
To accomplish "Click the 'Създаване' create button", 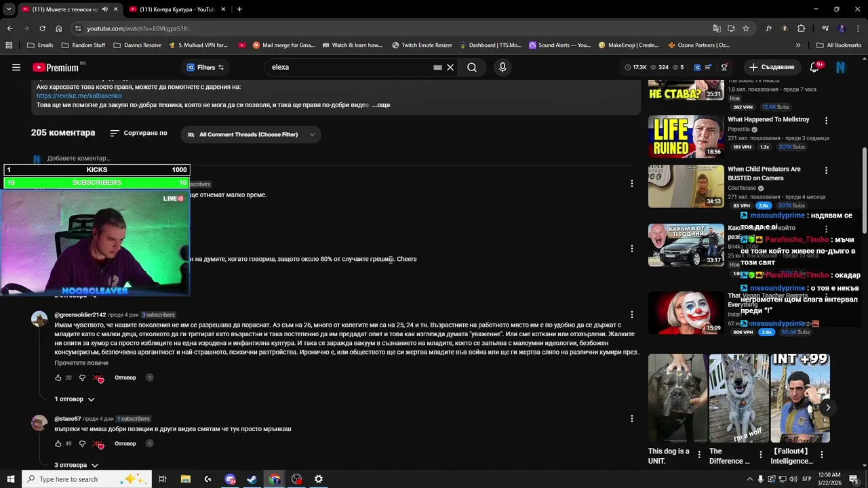I will point(771,67).
